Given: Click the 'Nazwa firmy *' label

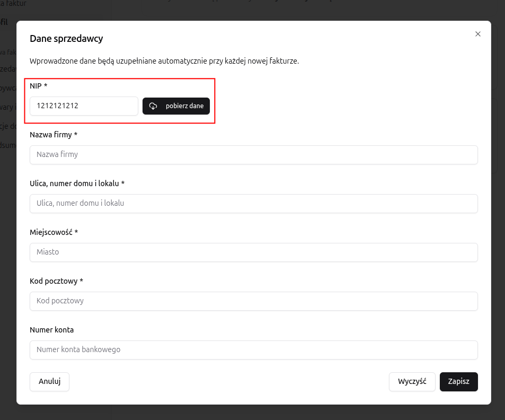Looking at the screenshot, I should pyautogui.click(x=54, y=135).
